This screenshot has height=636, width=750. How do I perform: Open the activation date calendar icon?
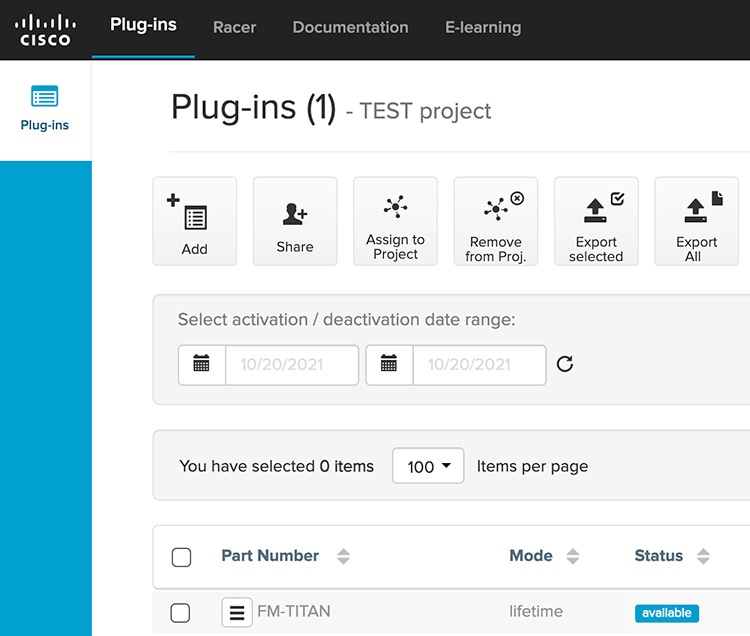tap(202, 364)
